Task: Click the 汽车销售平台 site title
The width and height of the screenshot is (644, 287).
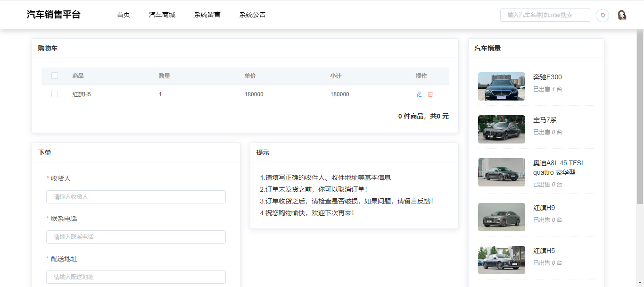Action: (x=54, y=15)
